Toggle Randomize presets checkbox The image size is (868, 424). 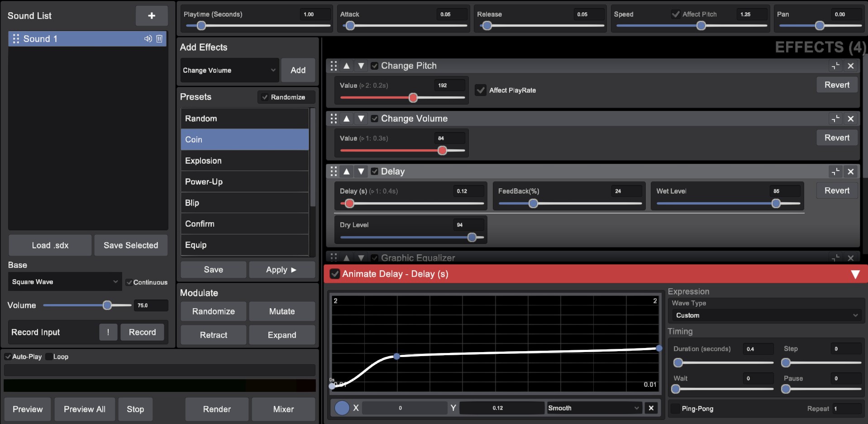tap(265, 97)
